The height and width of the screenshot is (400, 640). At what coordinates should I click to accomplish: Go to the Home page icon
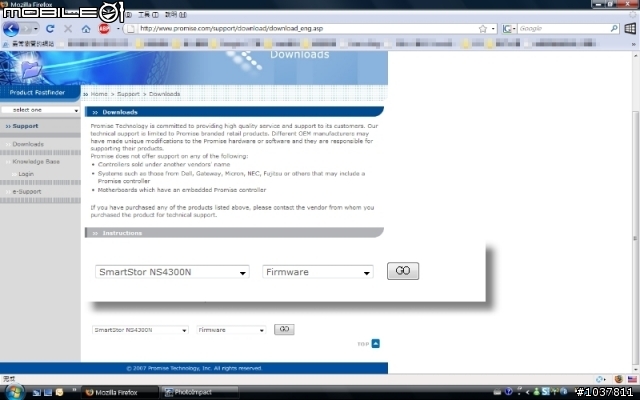coord(86,29)
